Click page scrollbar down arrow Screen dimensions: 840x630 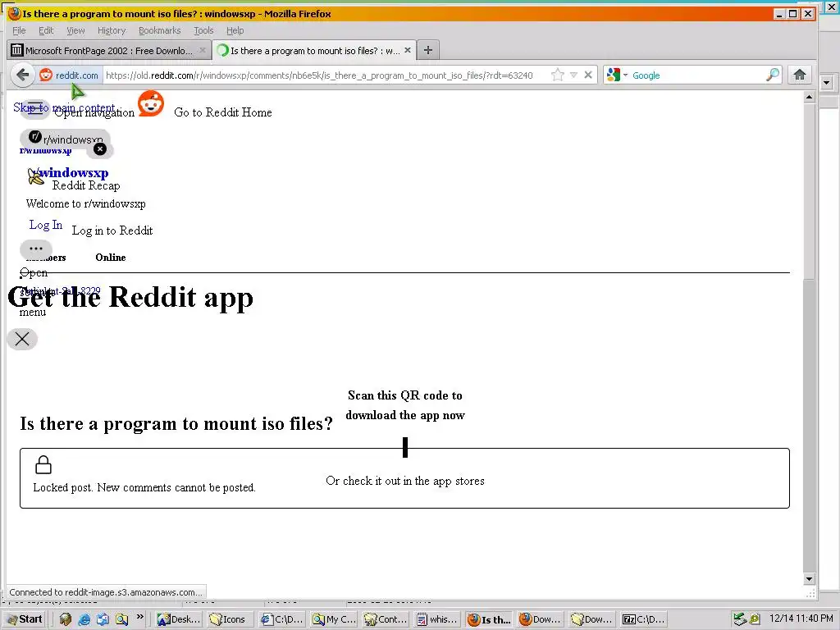[809, 579]
